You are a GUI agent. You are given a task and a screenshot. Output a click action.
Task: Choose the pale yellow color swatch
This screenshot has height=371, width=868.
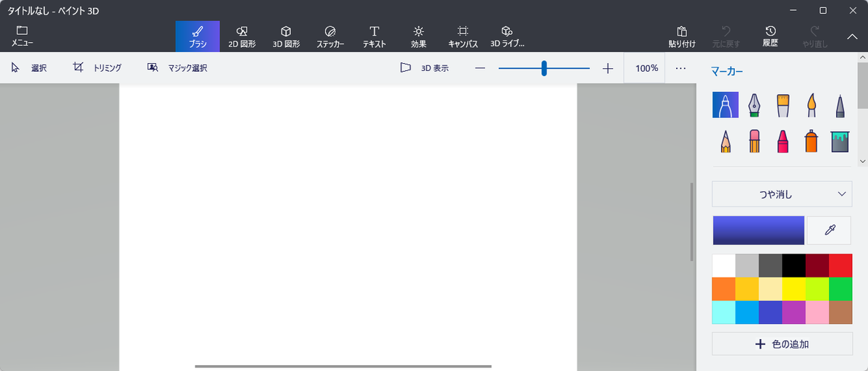770,288
